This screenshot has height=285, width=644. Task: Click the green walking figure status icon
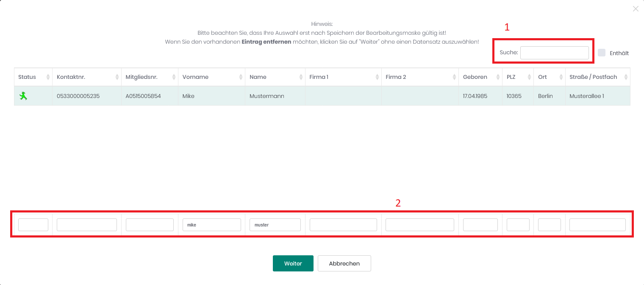click(23, 96)
